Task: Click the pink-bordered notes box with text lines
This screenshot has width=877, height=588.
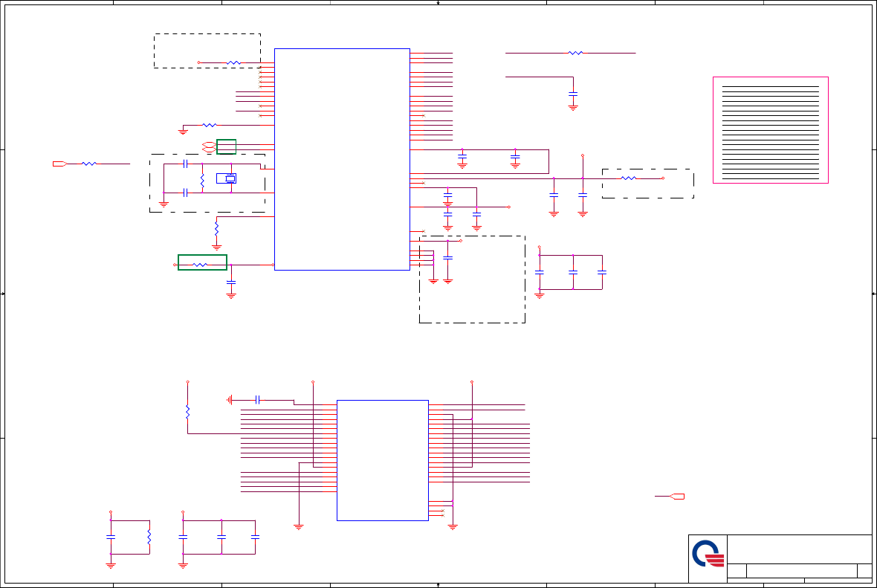Action: click(x=771, y=130)
